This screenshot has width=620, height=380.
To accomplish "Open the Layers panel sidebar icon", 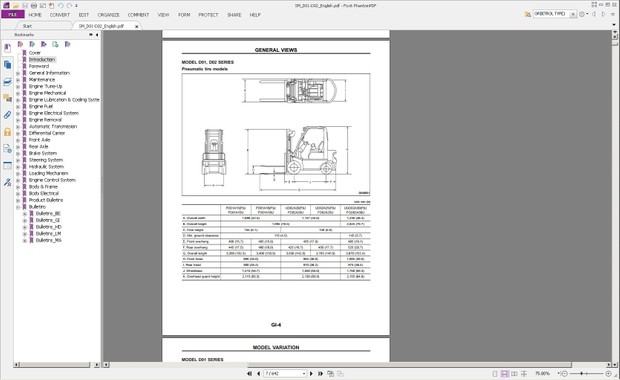I will click(x=8, y=81).
